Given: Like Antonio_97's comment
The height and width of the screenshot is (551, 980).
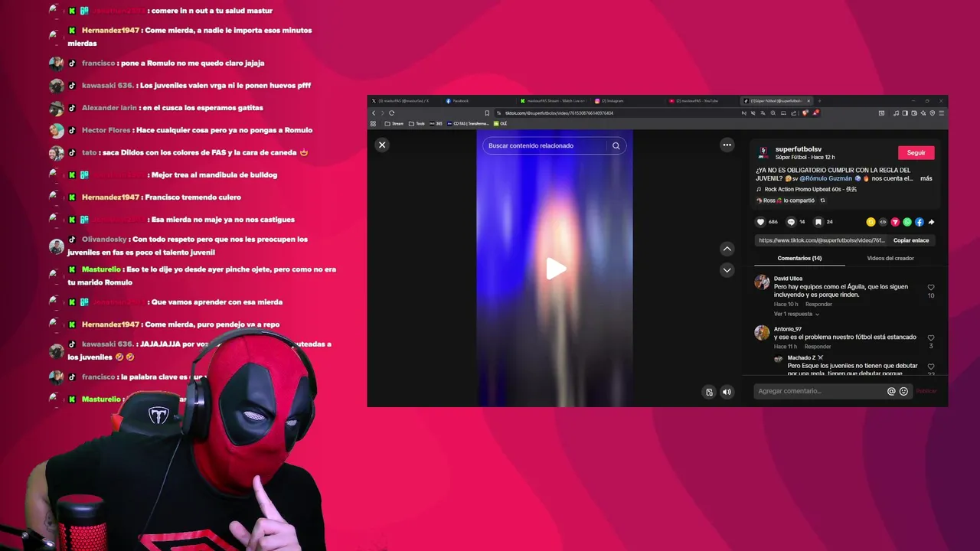Looking at the screenshot, I should (931, 337).
